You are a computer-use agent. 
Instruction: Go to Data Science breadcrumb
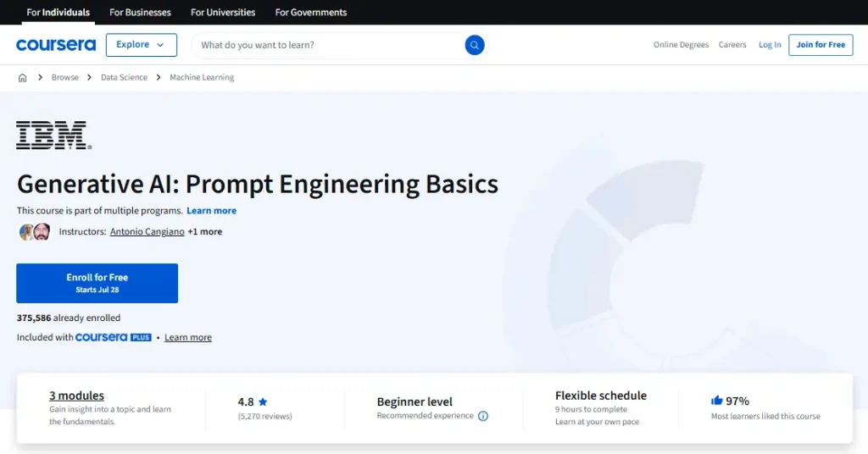pyautogui.click(x=124, y=77)
